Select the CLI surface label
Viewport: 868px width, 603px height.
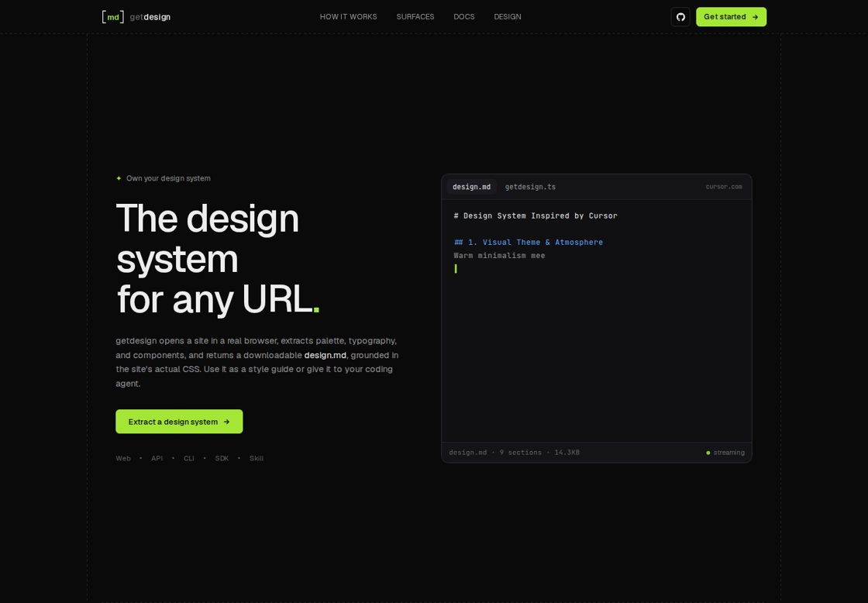(189, 458)
